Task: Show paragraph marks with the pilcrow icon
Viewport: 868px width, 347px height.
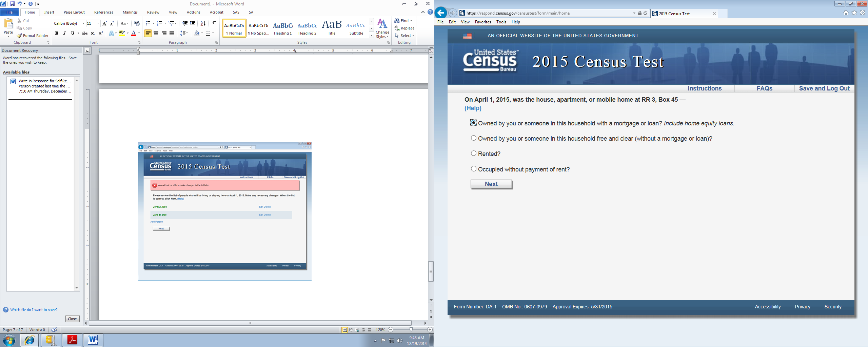Action: tap(214, 23)
